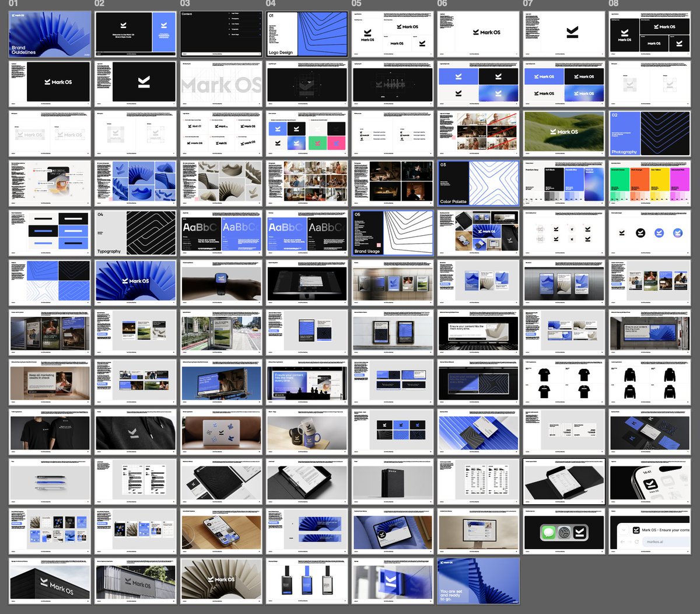Select the 05 Brand Usage section slide
700x614 pixels.
[393, 233]
